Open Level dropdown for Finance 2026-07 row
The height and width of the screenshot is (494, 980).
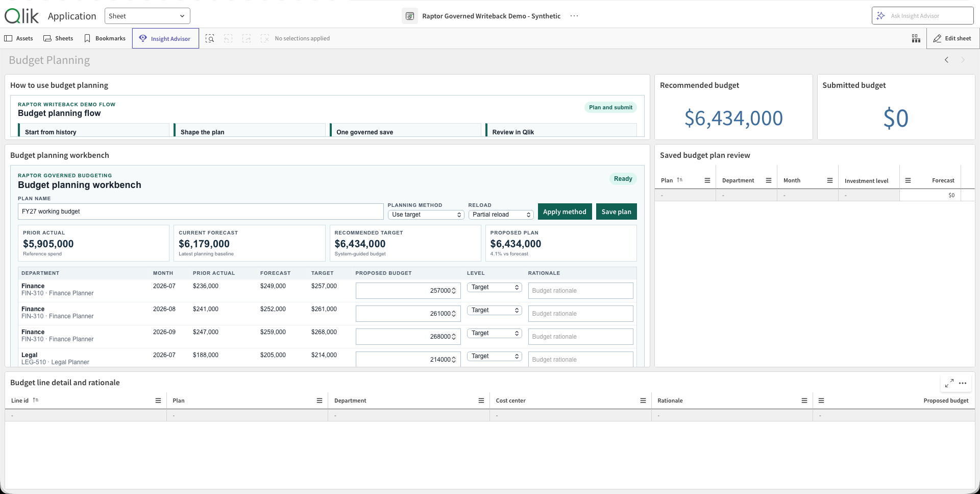coord(495,287)
